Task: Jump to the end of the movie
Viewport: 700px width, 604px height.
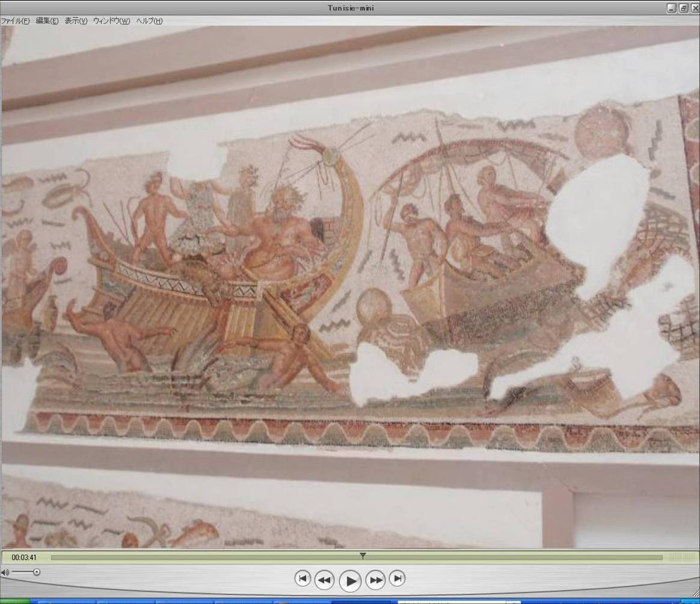Action: click(x=398, y=579)
